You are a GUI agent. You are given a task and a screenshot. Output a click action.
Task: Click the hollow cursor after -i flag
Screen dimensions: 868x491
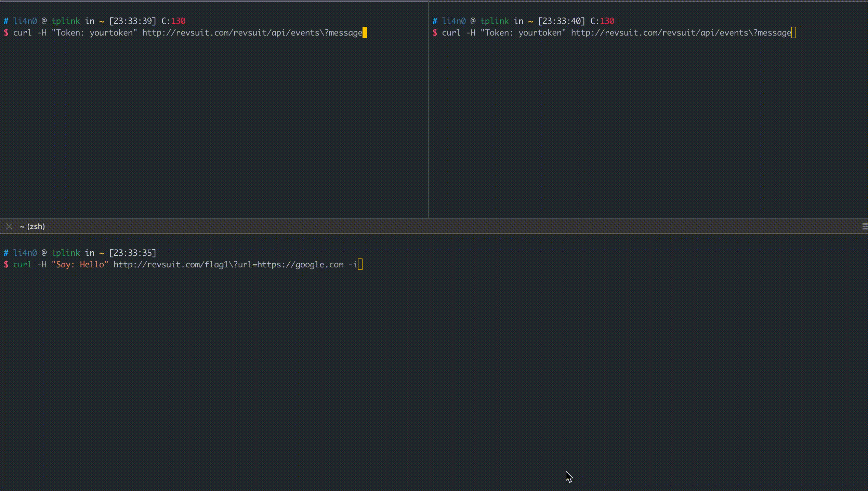pyautogui.click(x=360, y=265)
